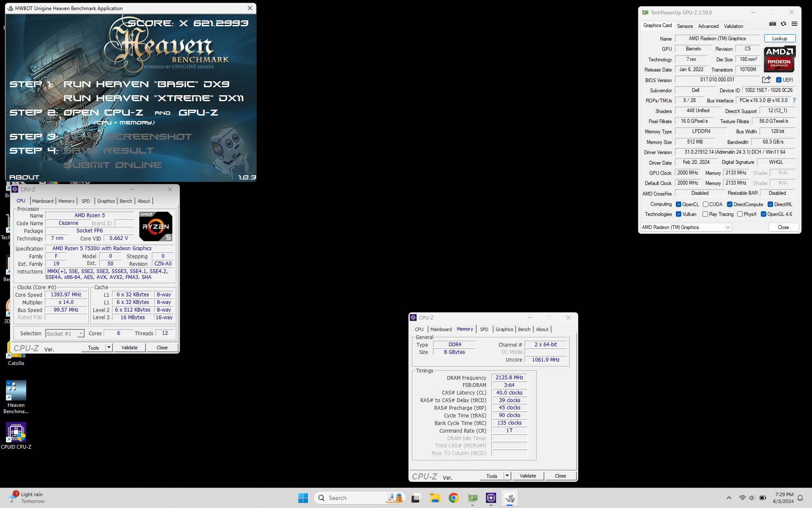Screen dimensions: 812x508
Task: Open Google Chrome from the taskbar
Action: point(454,498)
